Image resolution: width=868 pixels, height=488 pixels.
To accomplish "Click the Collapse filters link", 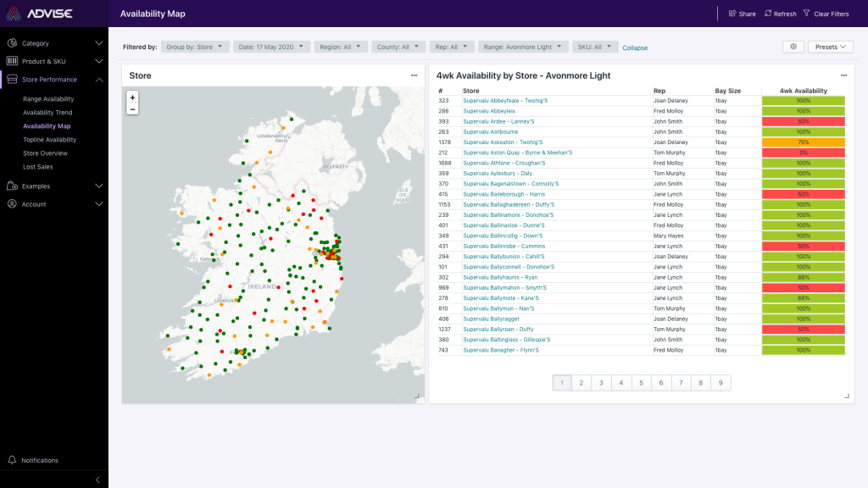I will (635, 47).
